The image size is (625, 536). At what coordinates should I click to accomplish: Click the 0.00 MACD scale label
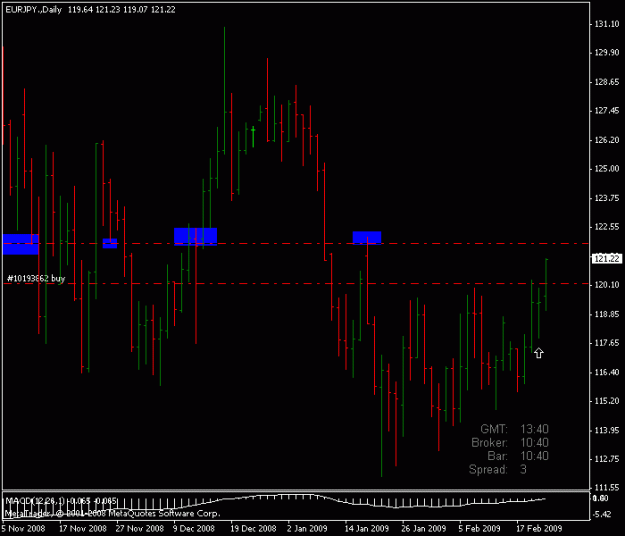click(x=601, y=498)
